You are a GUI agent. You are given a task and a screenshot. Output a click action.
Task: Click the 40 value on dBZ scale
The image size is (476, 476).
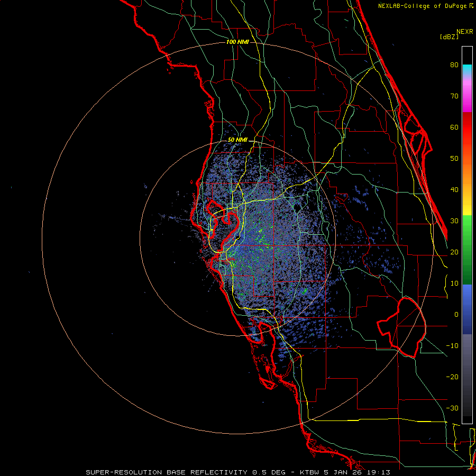click(x=454, y=190)
